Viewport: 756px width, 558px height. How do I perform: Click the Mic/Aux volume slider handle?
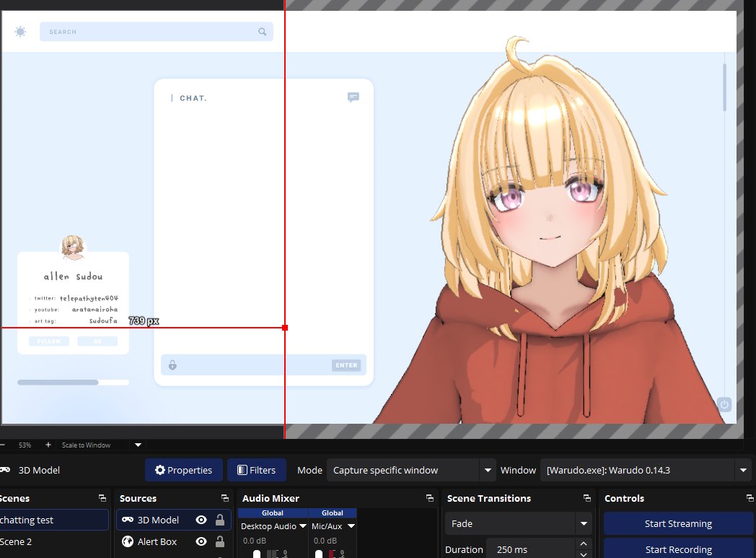[x=319, y=554]
